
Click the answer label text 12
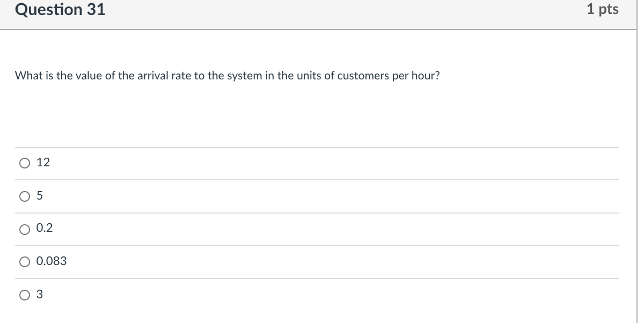43,163
